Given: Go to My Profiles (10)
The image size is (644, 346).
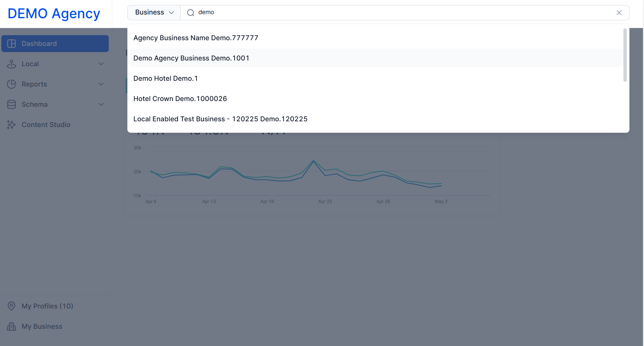Looking at the screenshot, I should pyautogui.click(x=55, y=306).
